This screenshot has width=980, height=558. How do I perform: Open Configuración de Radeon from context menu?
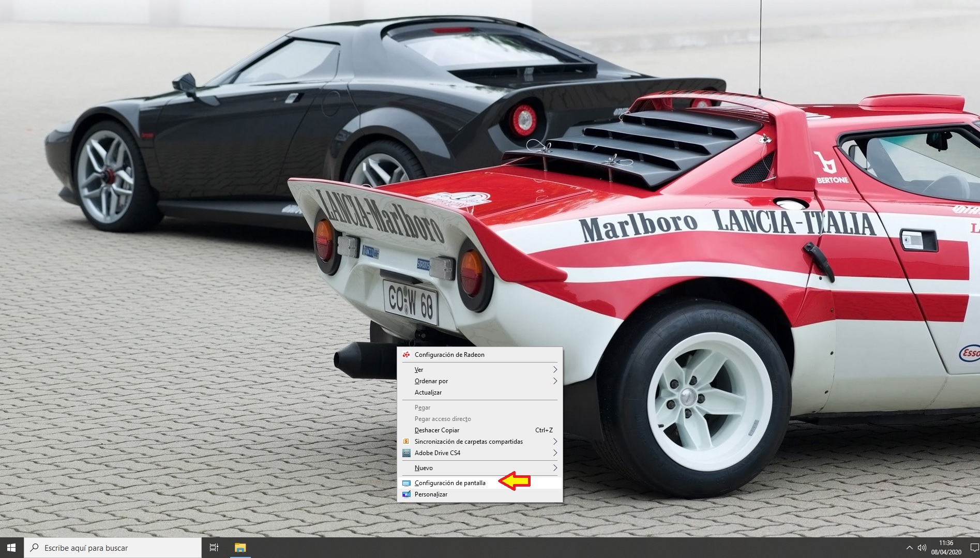[479, 355]
